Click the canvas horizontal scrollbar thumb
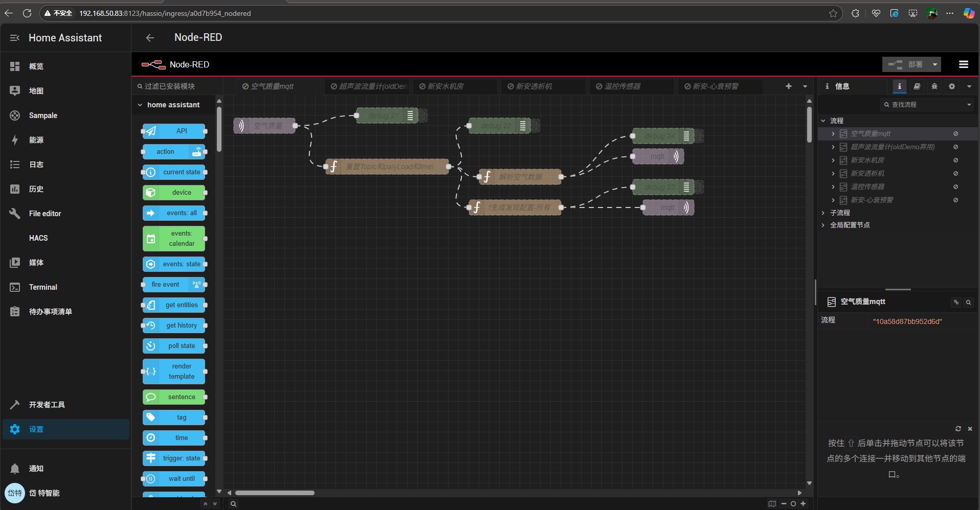Image resolution: width=980 pixels, height=510 pixels. click(275, 493)
